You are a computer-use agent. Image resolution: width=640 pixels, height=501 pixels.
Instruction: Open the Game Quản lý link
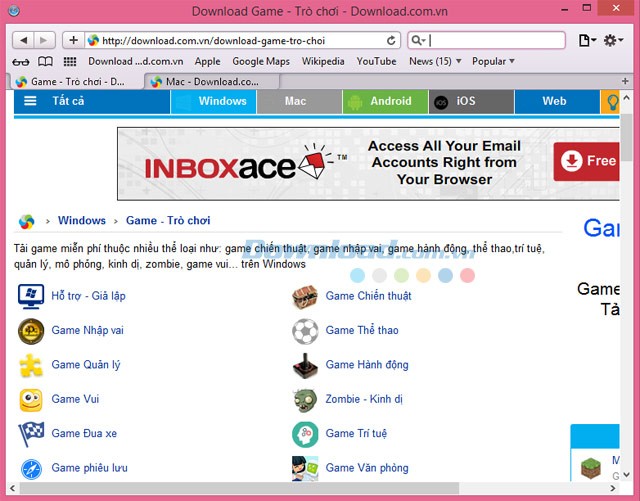pos(86,365)
